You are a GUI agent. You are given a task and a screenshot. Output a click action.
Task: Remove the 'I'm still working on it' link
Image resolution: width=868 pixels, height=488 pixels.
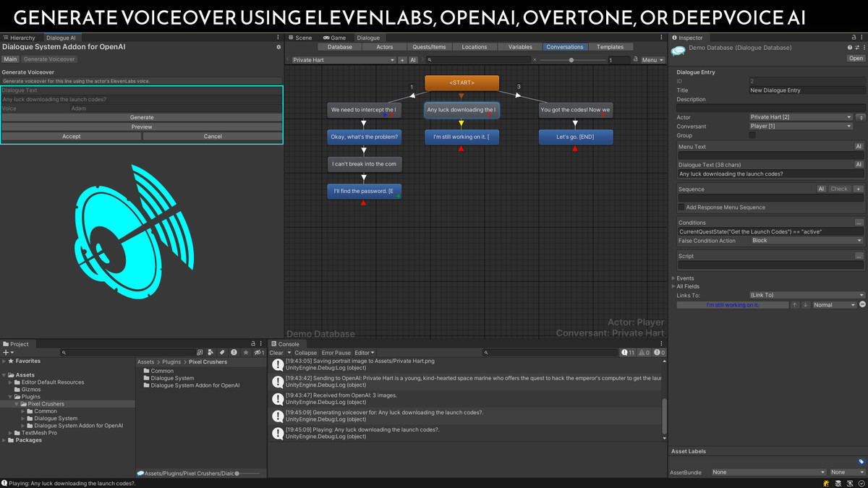(862, 305)
